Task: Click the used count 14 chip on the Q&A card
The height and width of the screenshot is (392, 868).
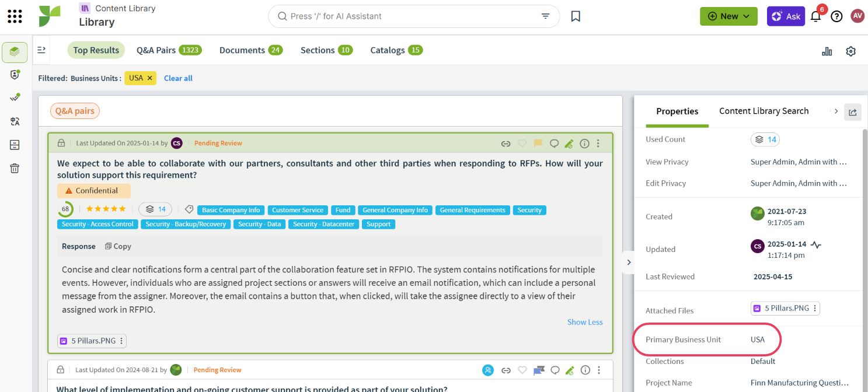Action: (156, 209)
